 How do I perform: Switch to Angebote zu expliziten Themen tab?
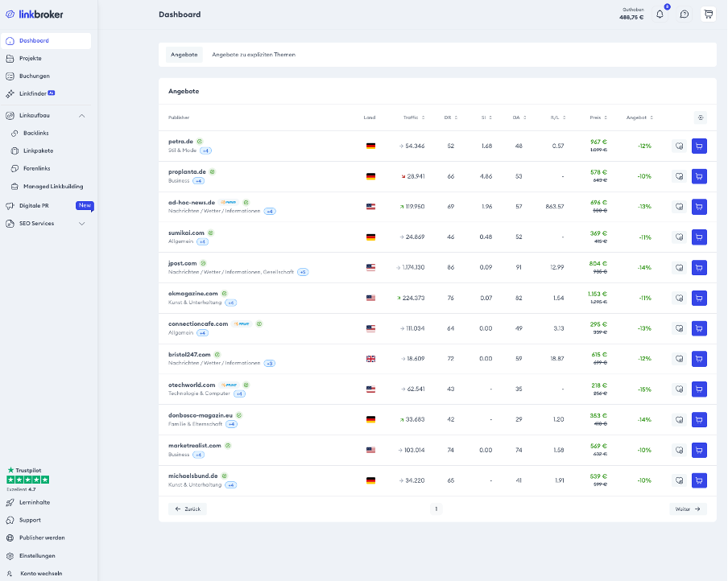coord(254,55)
